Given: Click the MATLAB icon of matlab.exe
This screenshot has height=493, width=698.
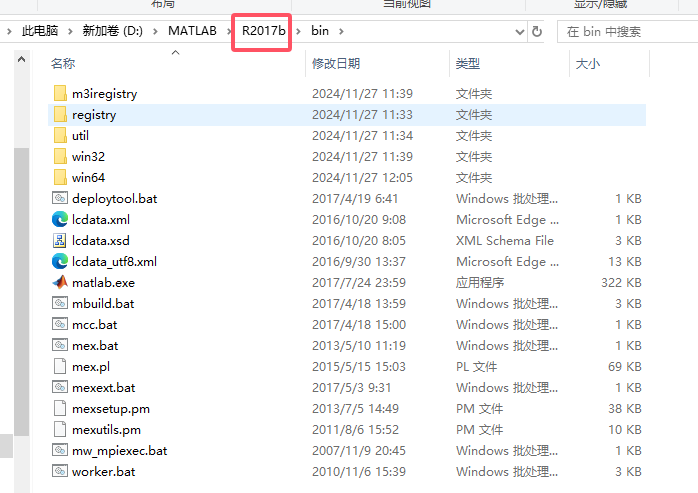Looking at the screenshot, I should (x=60, y=282).
